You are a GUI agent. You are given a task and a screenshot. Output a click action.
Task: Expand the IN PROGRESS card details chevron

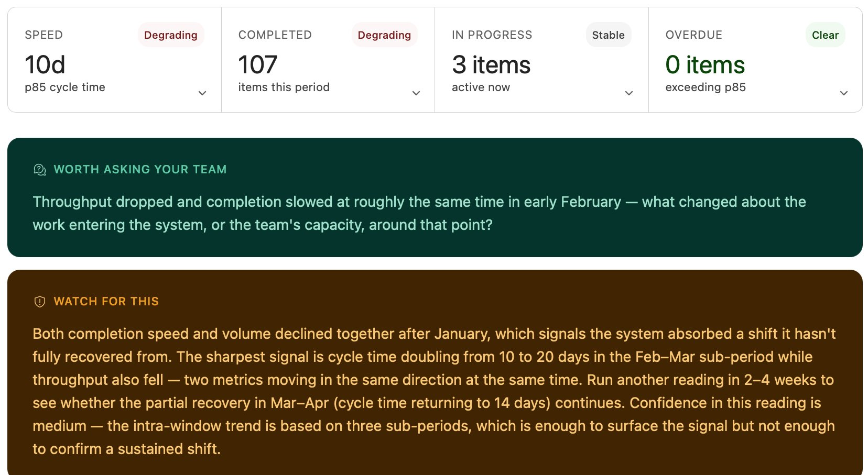[629, 93]
